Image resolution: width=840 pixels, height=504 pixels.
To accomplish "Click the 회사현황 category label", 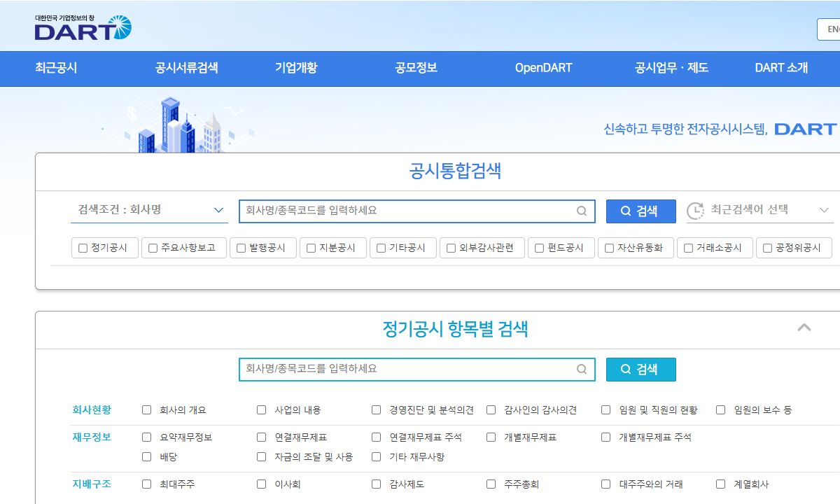I will tap(91, 409).
